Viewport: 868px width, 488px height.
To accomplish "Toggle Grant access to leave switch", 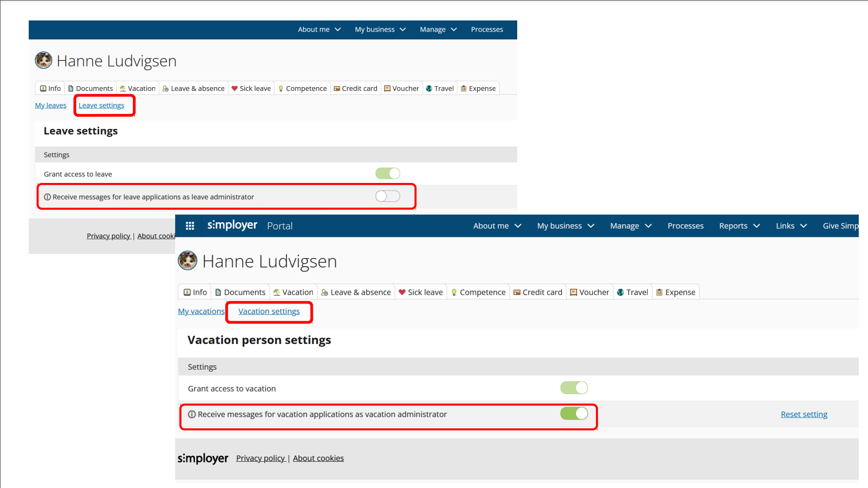I will coord(388,173).
